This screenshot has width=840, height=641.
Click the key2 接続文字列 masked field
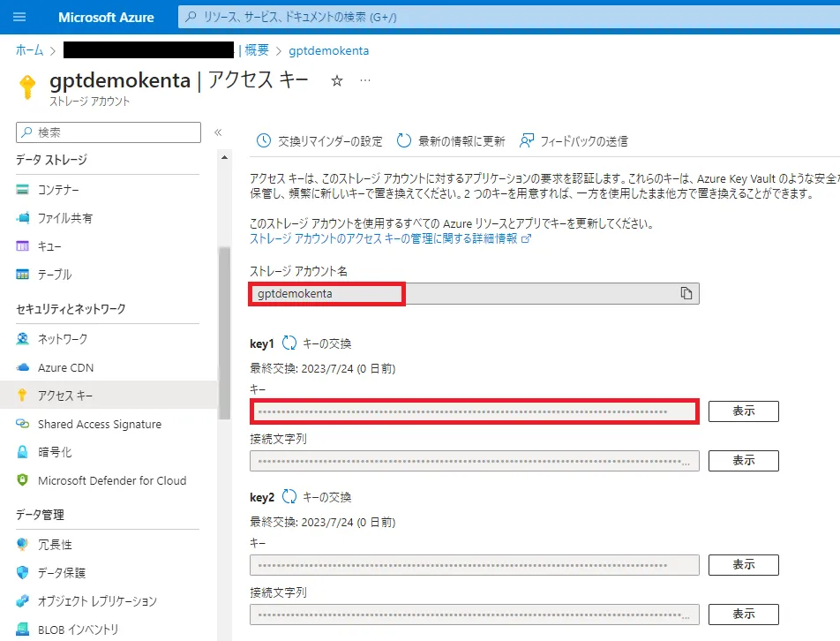[x=474, y=615]
